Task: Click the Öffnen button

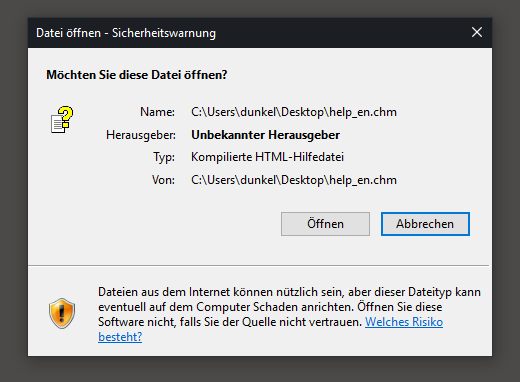Action: pos(325,224)
